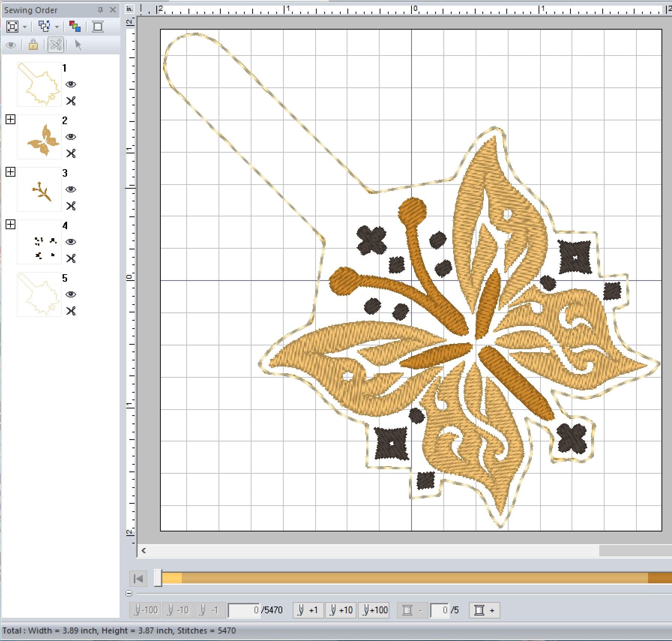Click the arrow pointer selection icon
Viewport: 672px width, 641px height.
[x=78, y=45]
